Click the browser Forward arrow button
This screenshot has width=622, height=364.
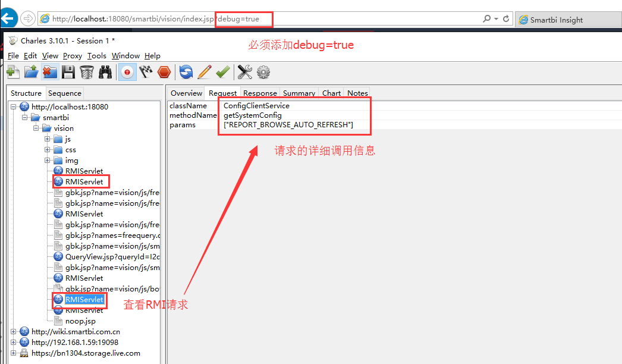pyautogui.click(x=28, y=18)
